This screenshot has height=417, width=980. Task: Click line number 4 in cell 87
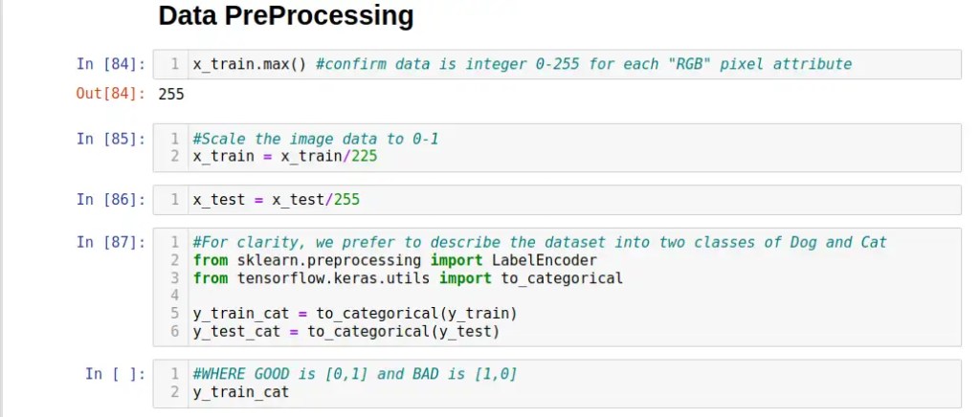tap(175, 296)
